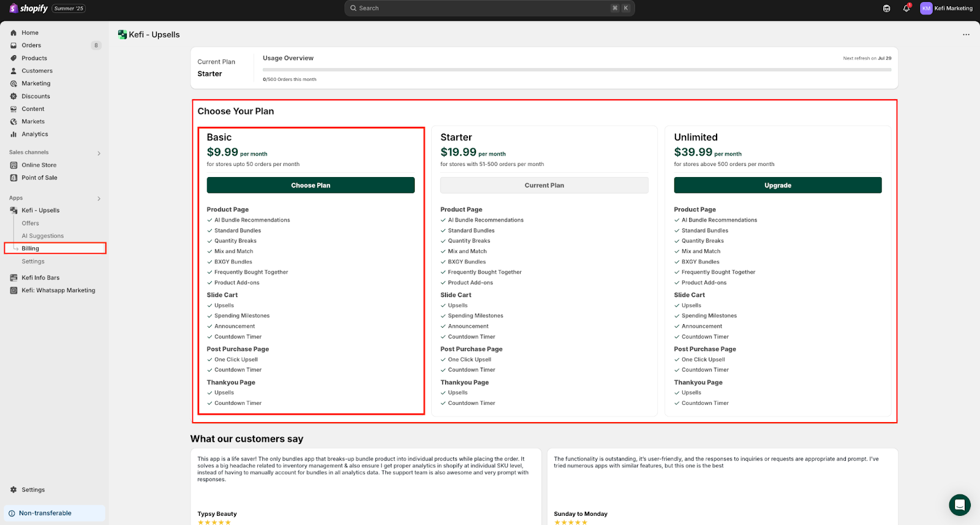Open the notifications bell icon
This screenshot has width=980, height=525.
pos(906,9)
